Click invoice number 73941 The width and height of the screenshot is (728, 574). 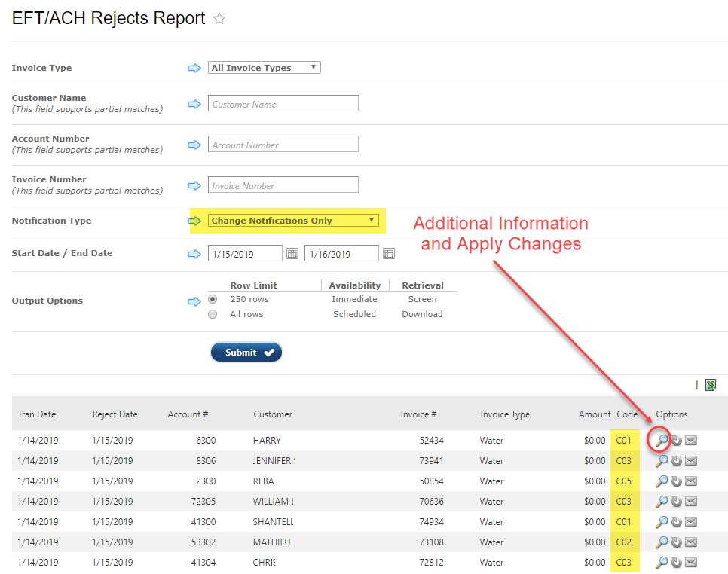click(432, 461)
